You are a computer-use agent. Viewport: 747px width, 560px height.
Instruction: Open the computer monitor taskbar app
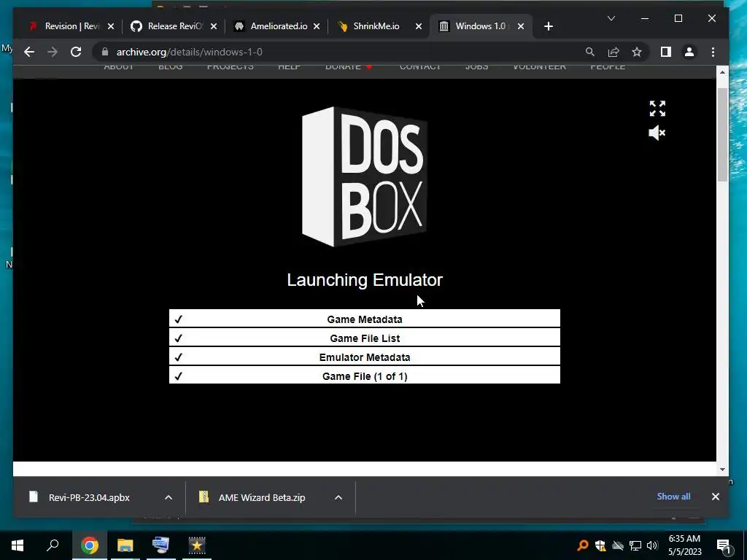(160, 545)
